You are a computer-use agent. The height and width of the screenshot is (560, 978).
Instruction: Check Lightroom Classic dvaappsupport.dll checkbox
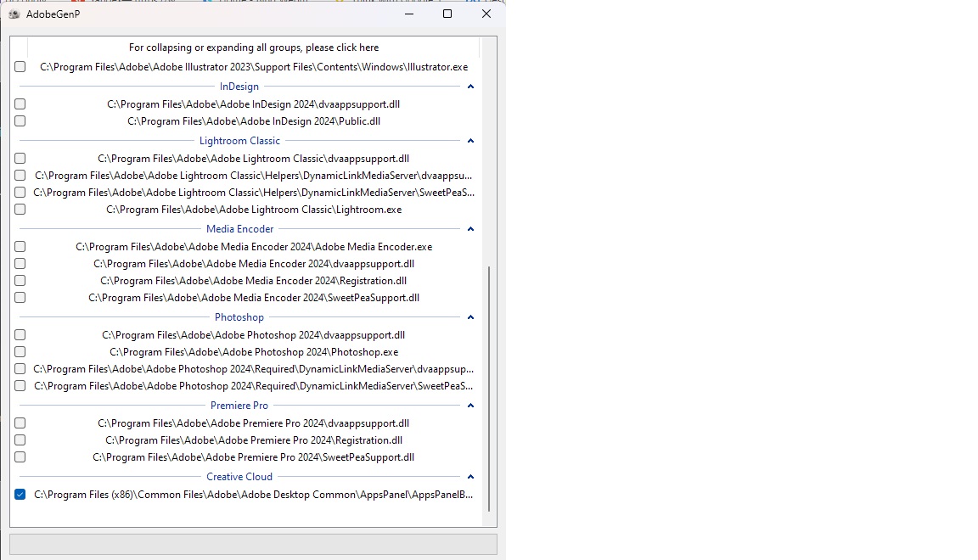pyautogui.click(x=20, y=159)
